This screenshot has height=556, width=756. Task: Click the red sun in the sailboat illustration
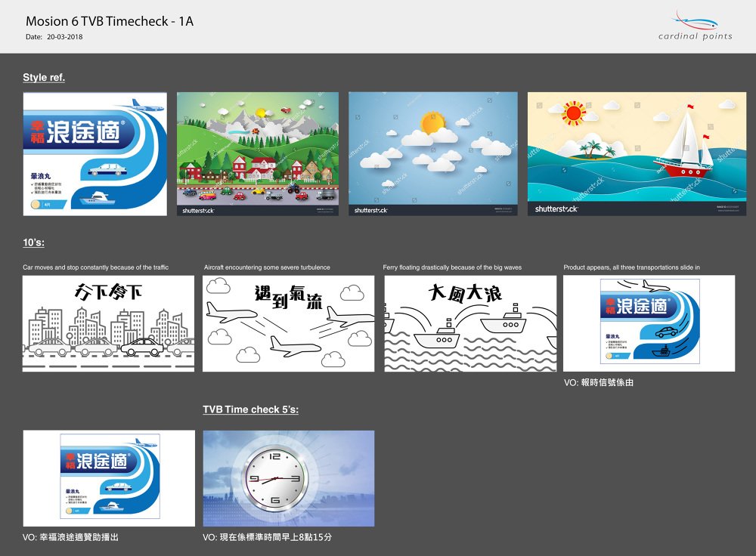coord(573,114)
